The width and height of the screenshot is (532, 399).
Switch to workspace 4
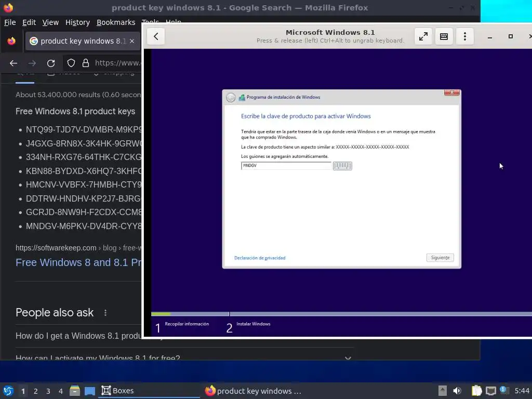pos(61,391)
